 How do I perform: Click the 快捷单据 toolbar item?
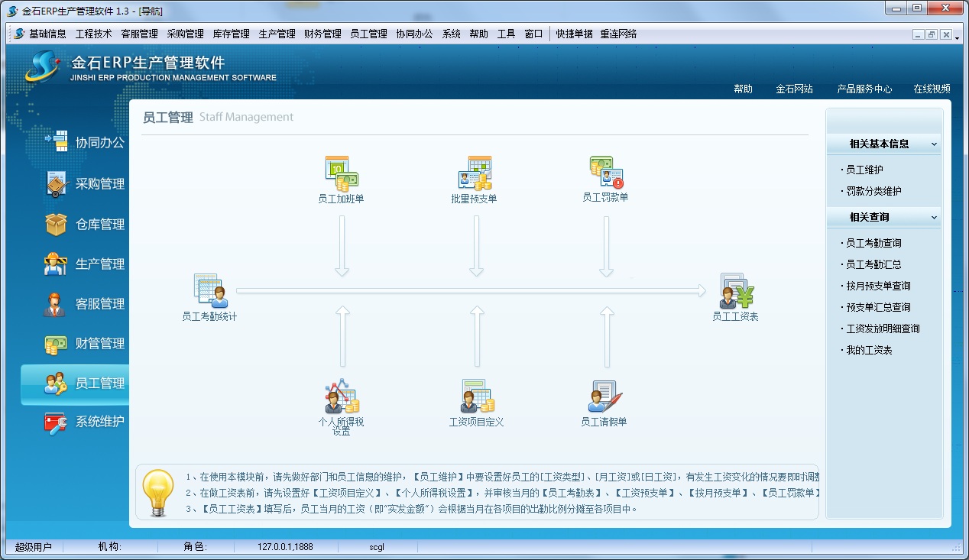[x=574, y=34]
